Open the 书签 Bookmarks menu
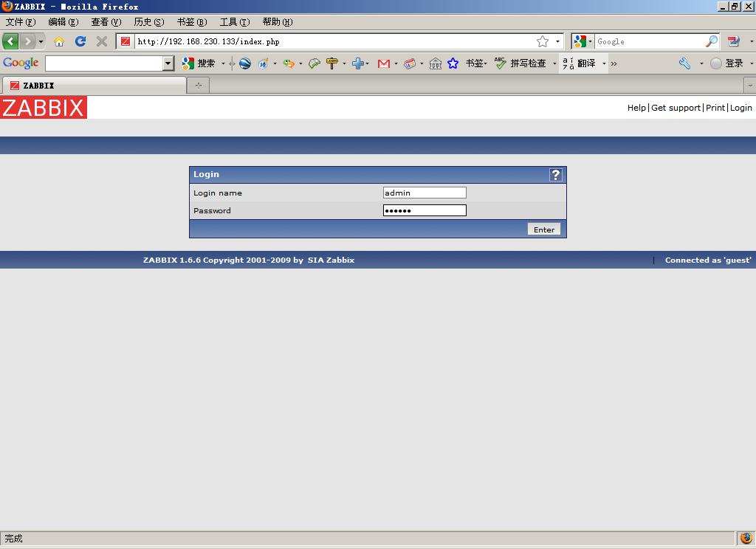This screenshot has width=756, height=549. coord(192,22)
